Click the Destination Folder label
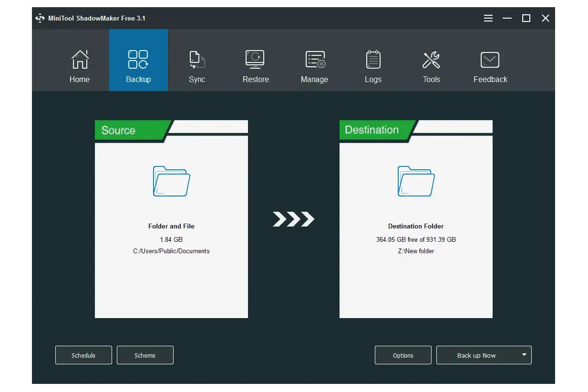The height and width of the screenshot is (392, 588). click(x=416, y=226)
